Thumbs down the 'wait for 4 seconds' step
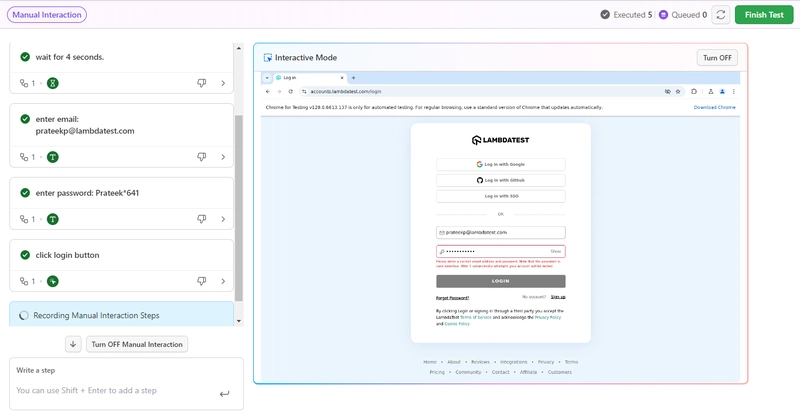 pos(202,83)
